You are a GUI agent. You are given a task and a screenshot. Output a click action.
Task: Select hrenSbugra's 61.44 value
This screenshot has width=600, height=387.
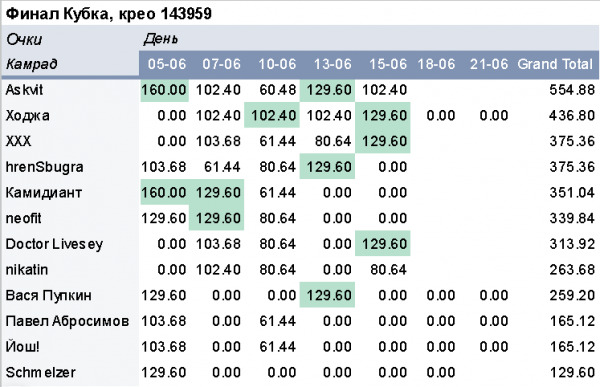pos(222,167)
